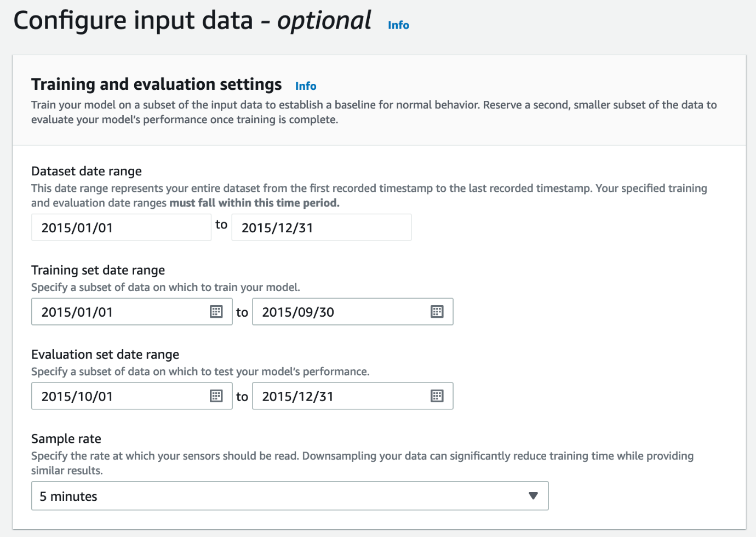Click the Evaluation set date range label

(105, 355)
